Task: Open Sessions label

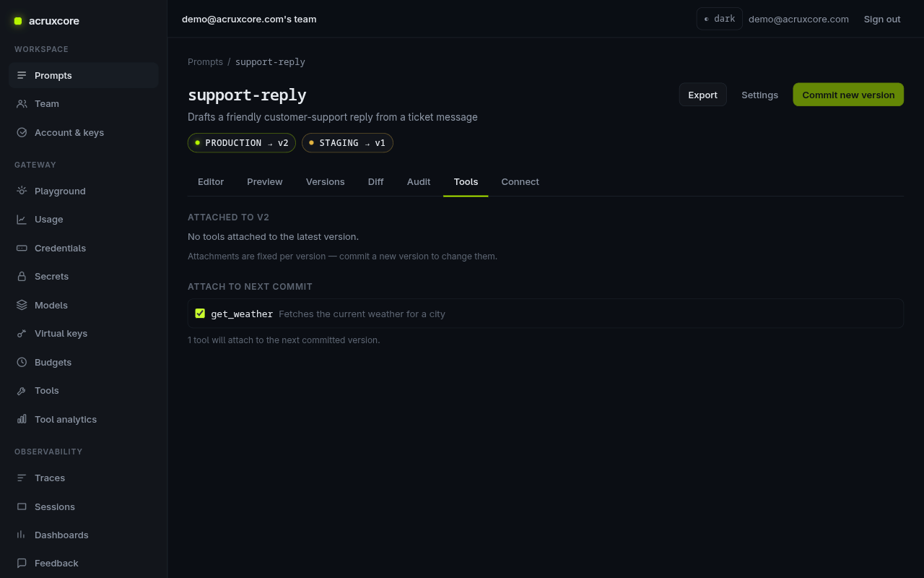Action: click(55, 506)
